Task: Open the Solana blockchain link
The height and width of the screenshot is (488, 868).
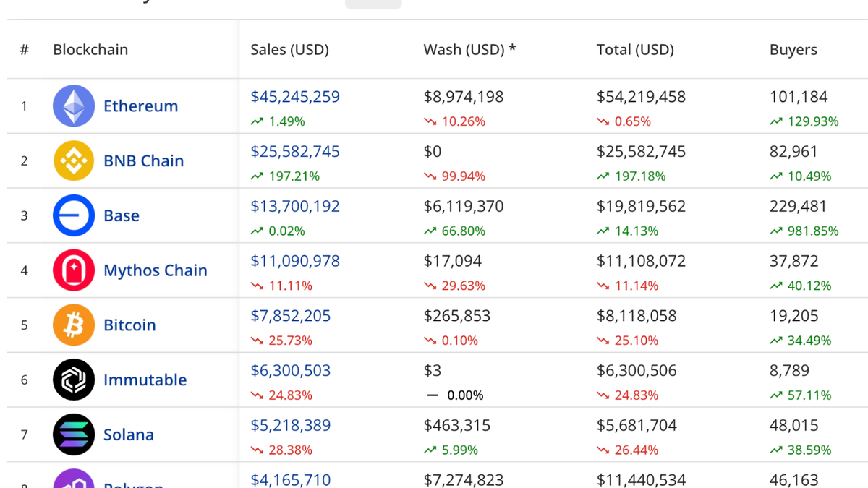Action: (129, 435)
